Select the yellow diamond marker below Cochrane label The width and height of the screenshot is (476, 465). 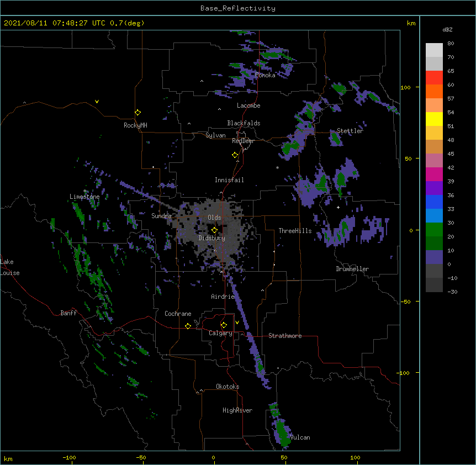188,326
